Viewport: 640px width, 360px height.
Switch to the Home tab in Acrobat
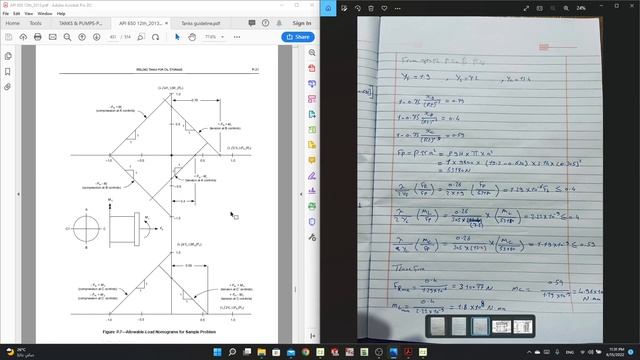point(12,23)
